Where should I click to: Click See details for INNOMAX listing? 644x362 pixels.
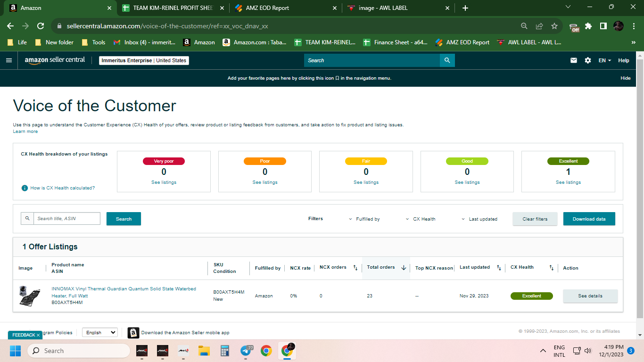(590, 296)
